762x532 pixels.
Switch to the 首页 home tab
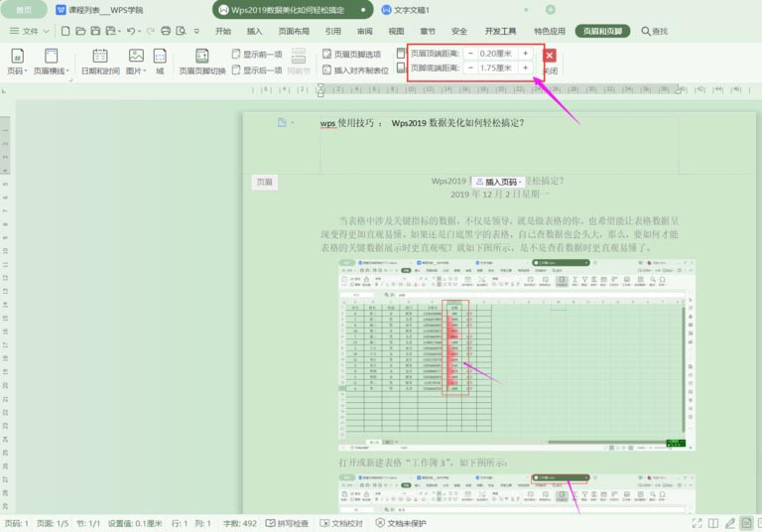point(24,10)
